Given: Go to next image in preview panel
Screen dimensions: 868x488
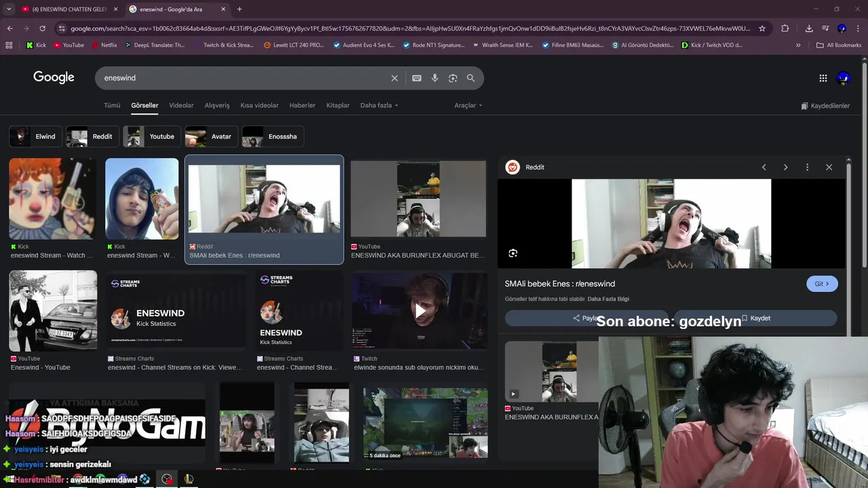Looking at the screenshot, I should click(786, 167).
